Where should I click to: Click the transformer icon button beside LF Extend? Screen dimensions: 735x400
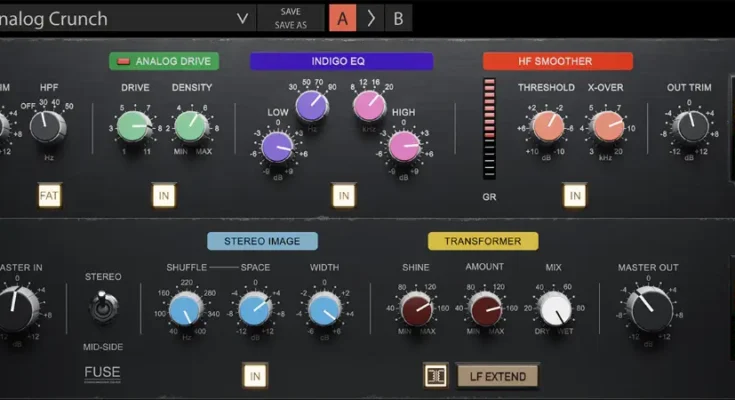pyautogui.click(x=435, y=375)
